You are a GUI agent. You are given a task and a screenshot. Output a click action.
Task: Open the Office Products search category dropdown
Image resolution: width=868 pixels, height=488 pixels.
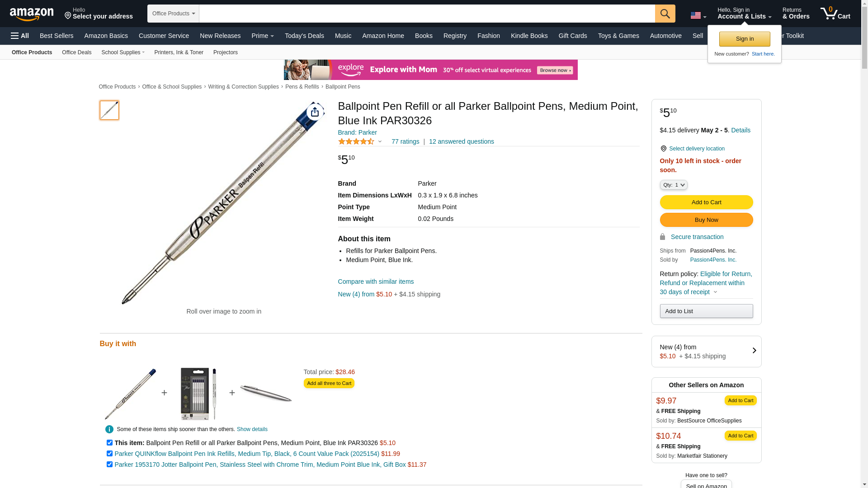coord(173,14)
